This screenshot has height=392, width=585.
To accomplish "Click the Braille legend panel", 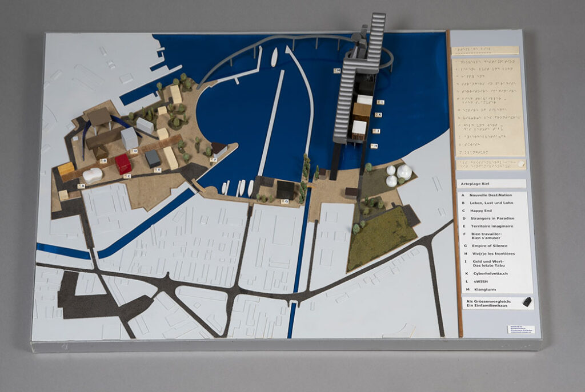I will point(488,107).
